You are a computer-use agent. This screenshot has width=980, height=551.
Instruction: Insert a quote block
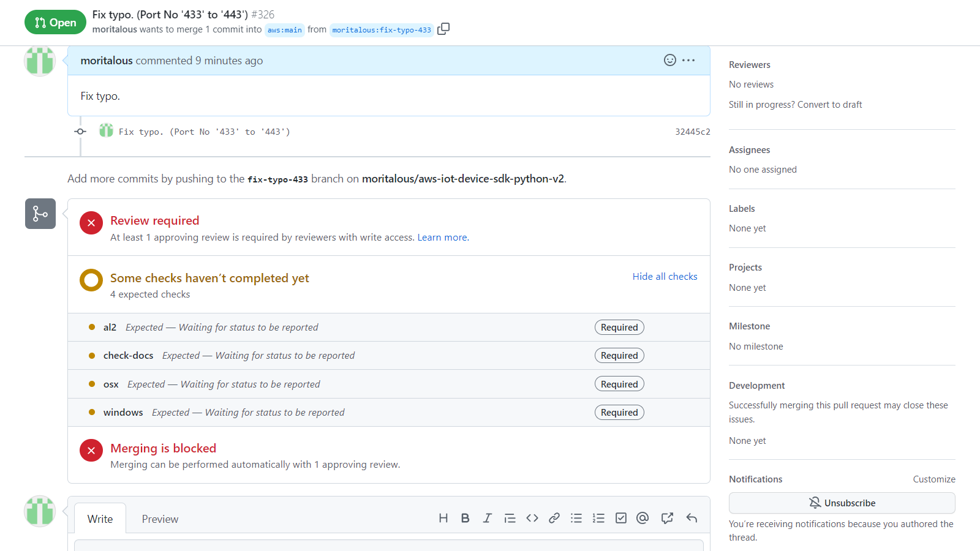coord(510,518)
